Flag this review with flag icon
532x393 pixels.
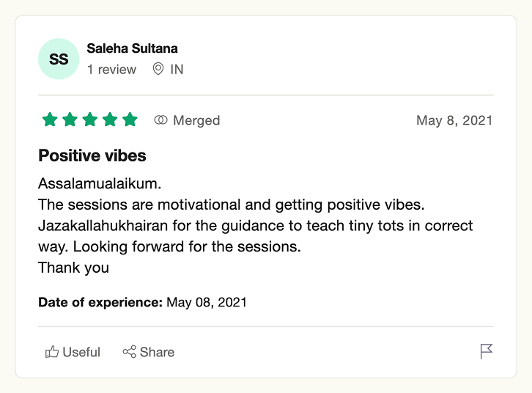tap(486, 351)
